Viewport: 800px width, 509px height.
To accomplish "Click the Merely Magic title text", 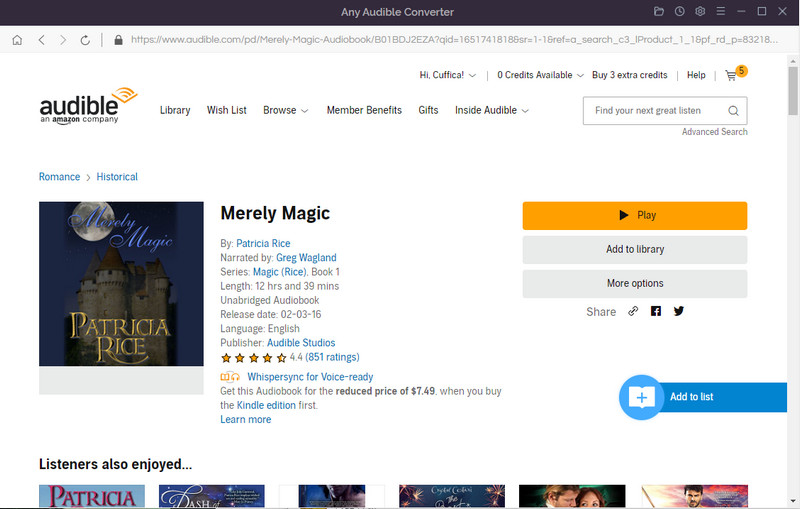I will point(275,213).
